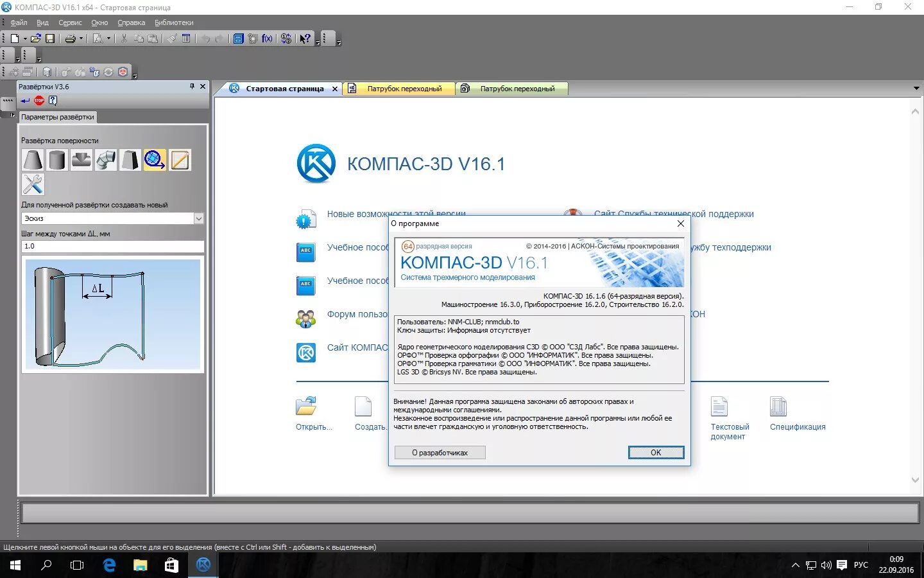
Task: Close the Стартовая страница tab
Action: point(335,89)
